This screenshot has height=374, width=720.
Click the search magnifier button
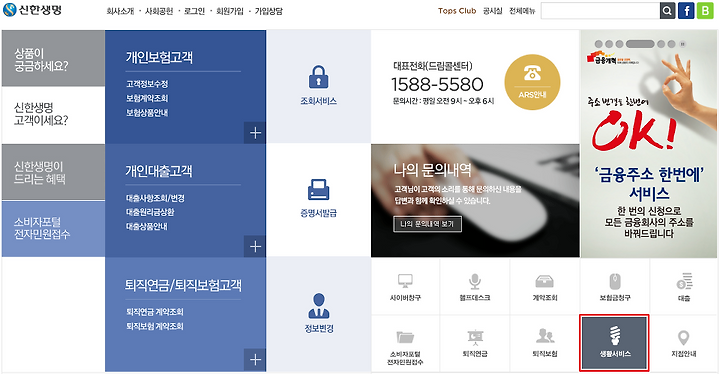[x=668, y=11]
